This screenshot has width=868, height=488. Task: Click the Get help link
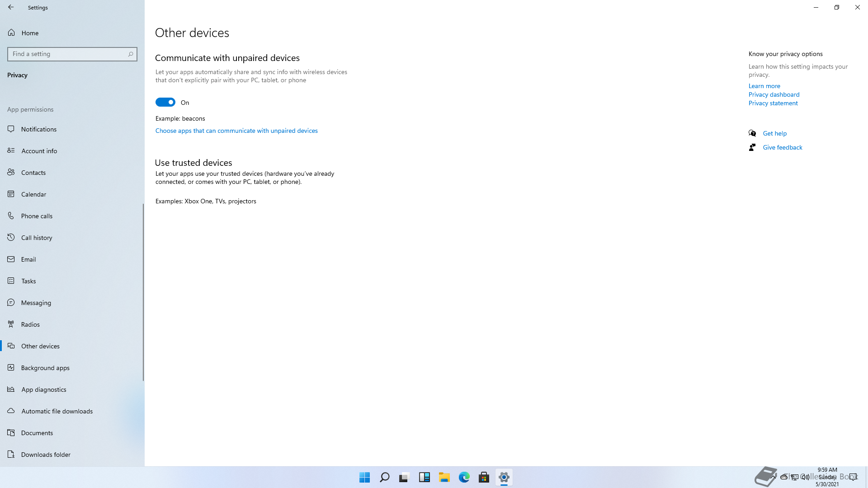pyautogui.click(x=774, y=133)
